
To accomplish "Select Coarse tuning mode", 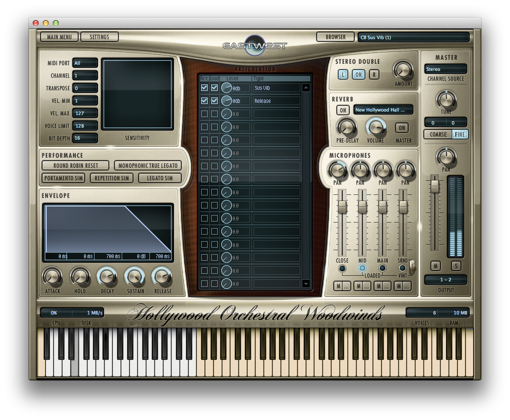I will tap(438, 135).
